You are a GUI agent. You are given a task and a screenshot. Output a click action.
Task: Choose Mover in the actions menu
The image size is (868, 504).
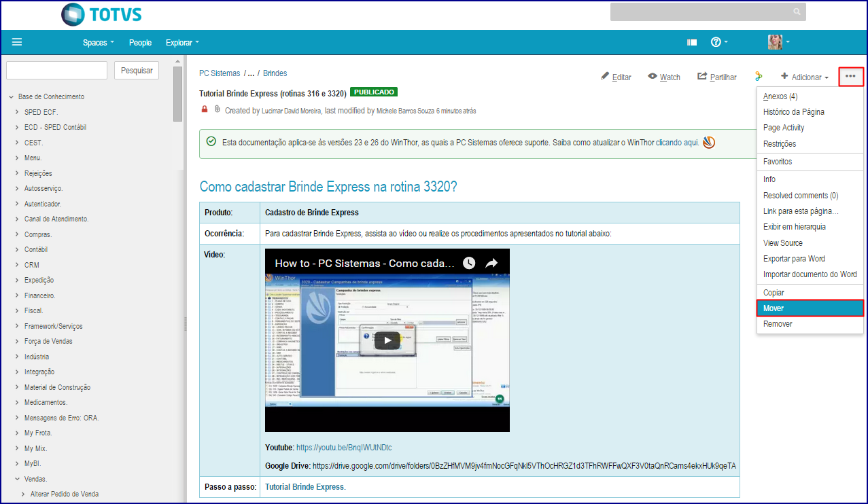click(810, 308)
